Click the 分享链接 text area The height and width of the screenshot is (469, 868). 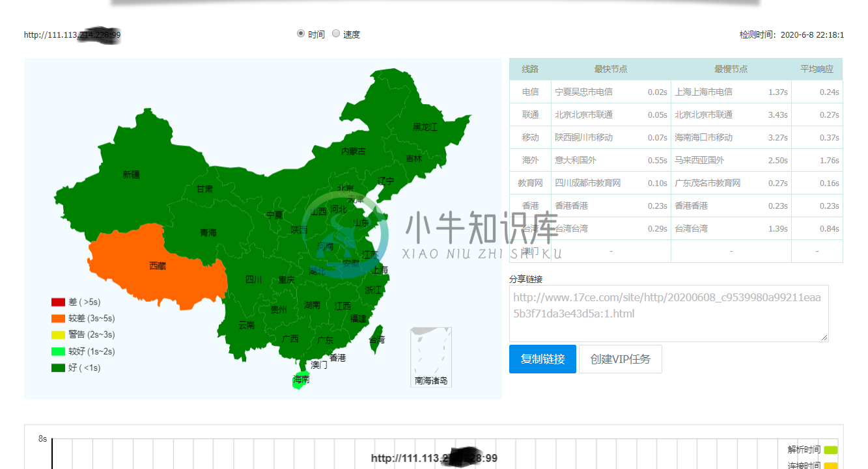pyautogui.click(x=669, y=313)
